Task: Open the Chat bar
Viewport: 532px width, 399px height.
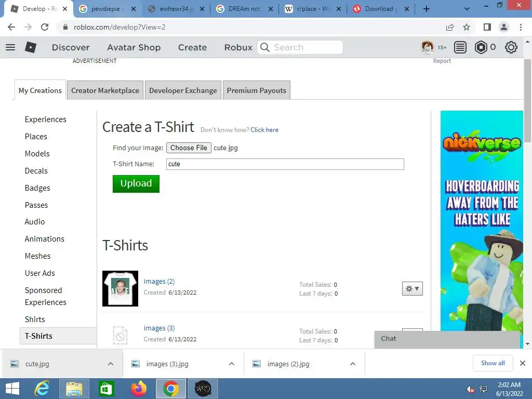Action: pos(447,339)
